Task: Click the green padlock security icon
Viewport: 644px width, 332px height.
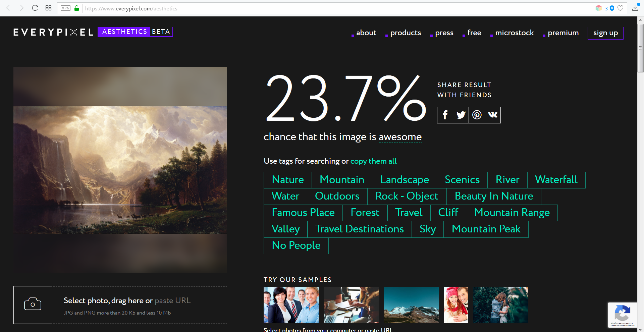Action: pos(76,8)
